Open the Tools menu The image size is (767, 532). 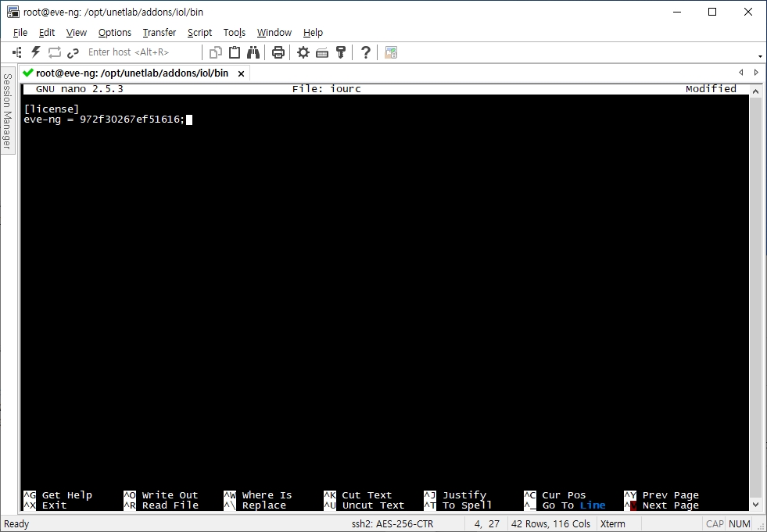pos(235,32)
